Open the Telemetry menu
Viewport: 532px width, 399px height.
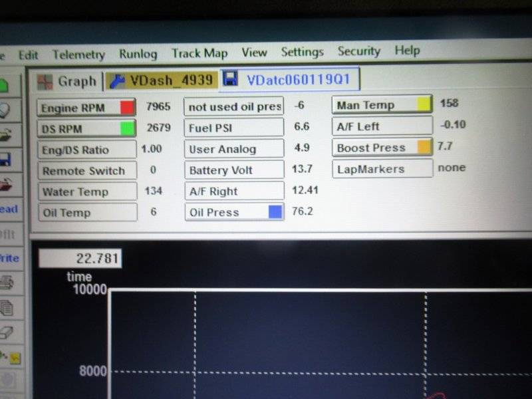78,55
